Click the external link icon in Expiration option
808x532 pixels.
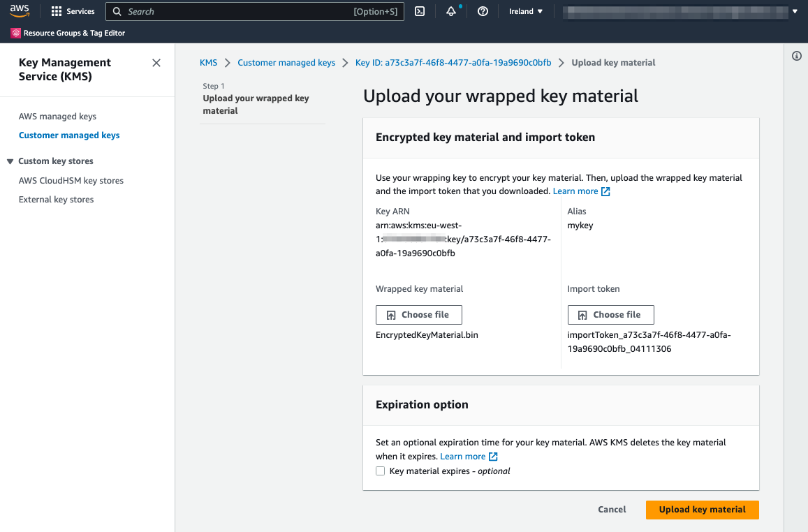[493, 457]
